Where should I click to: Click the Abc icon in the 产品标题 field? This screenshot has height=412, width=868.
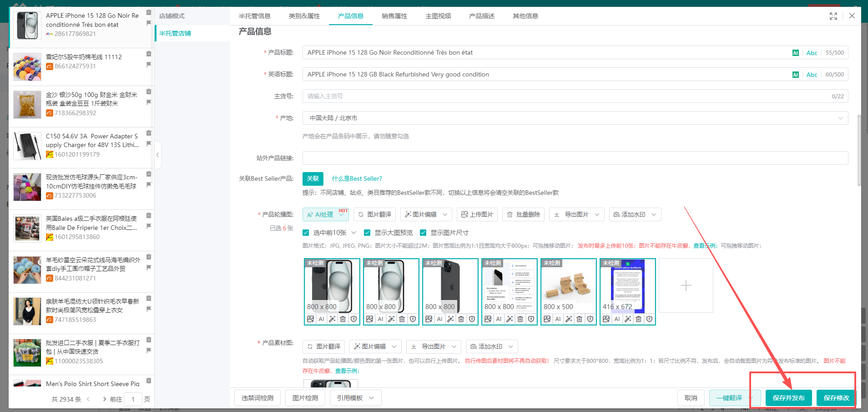[812, 53]
